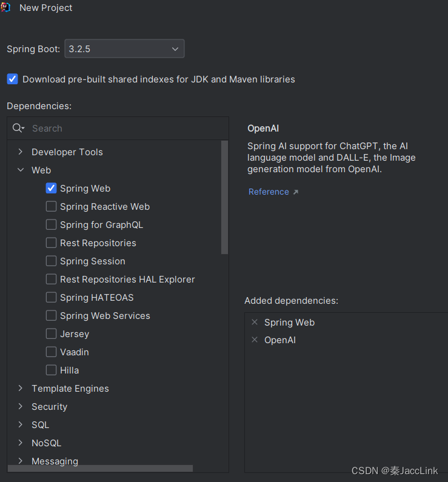Click the OpenAI description heading
The image size is (448, 482).
pos(263,129)
